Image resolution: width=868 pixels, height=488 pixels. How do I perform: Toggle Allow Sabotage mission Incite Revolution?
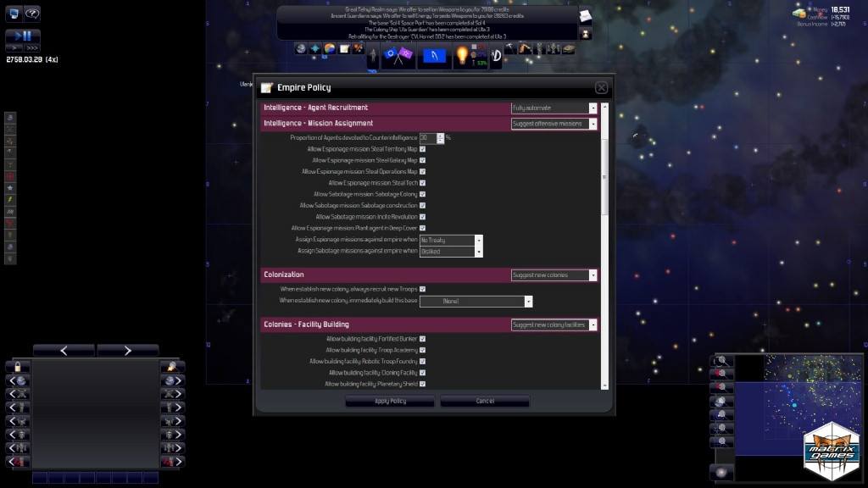click(x=422, y=217)
